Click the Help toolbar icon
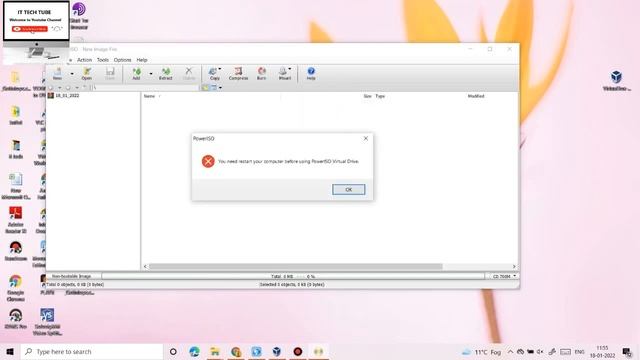The height and width of the screenshot is (360, 640). [311, 74]
